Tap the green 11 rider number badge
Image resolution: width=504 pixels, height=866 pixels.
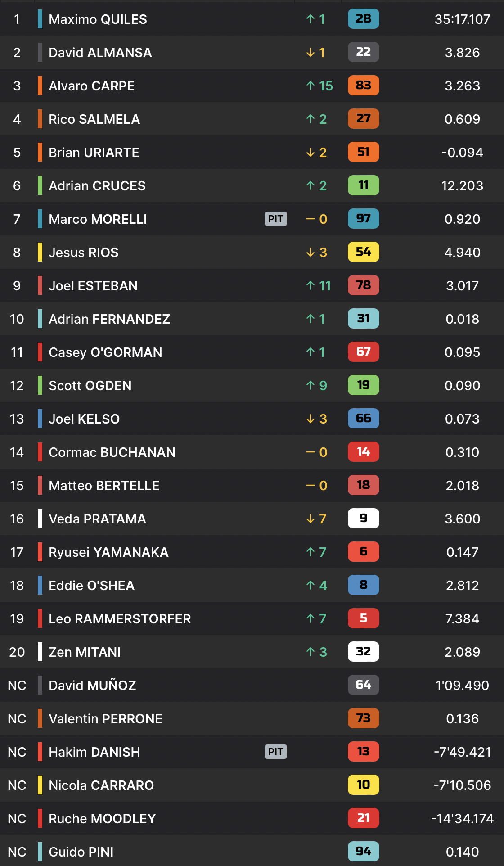coord(363,185)
